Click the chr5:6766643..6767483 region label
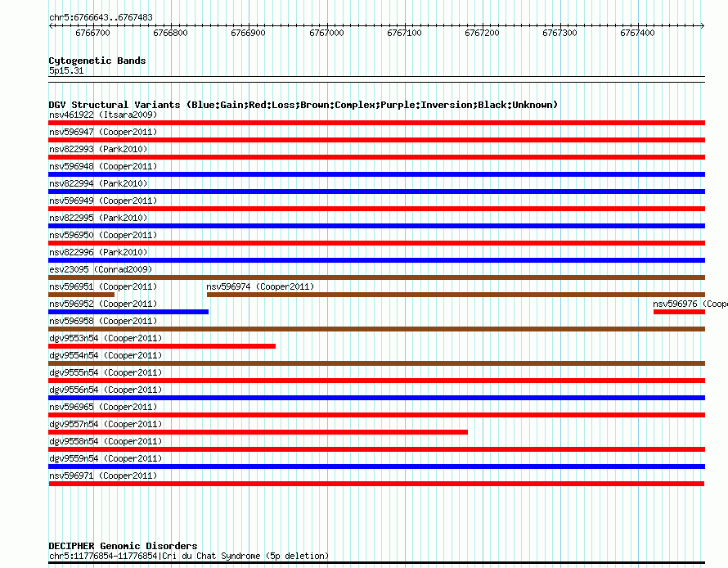The height and width of the screenshot is (568, 728). click(101, 17)
